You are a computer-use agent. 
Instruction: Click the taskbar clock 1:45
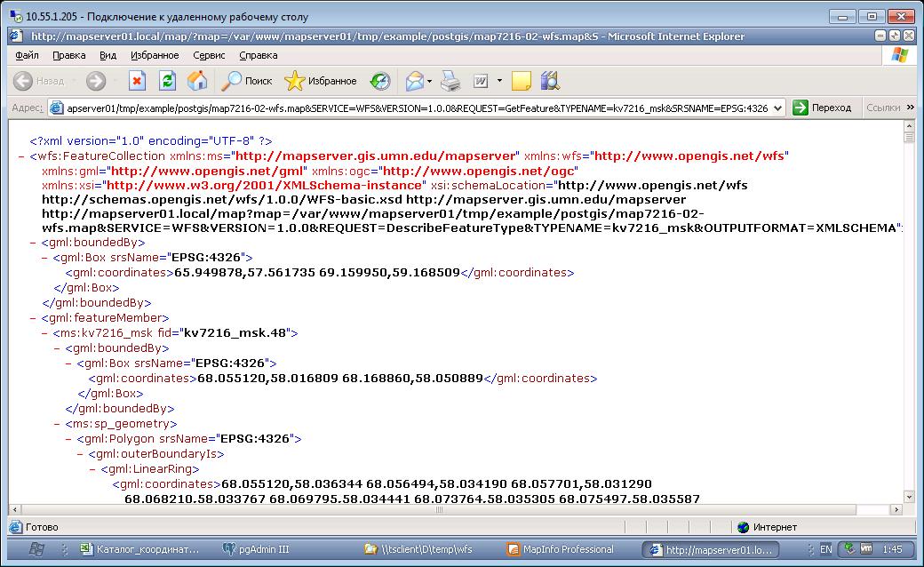coord(892,549)
